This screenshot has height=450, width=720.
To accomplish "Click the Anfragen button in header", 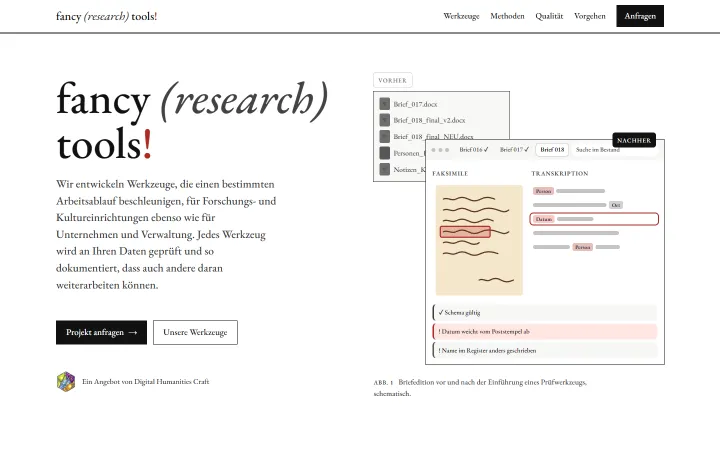I will click(640, 16).
